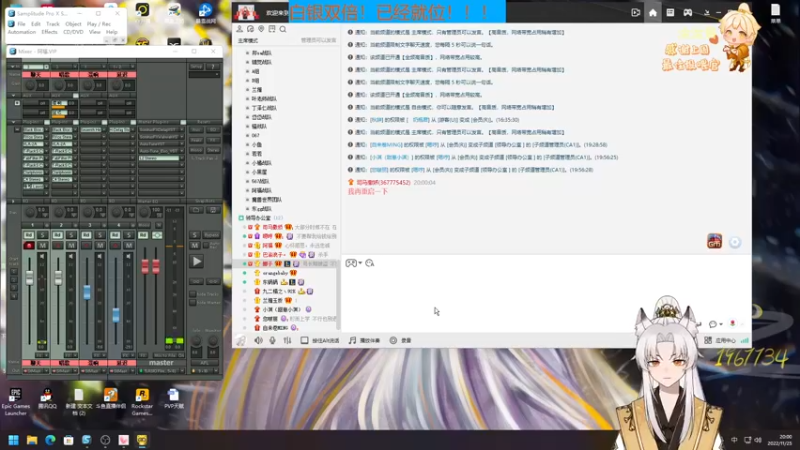Open first Master Plugins slot dropdown

(181, 130)
